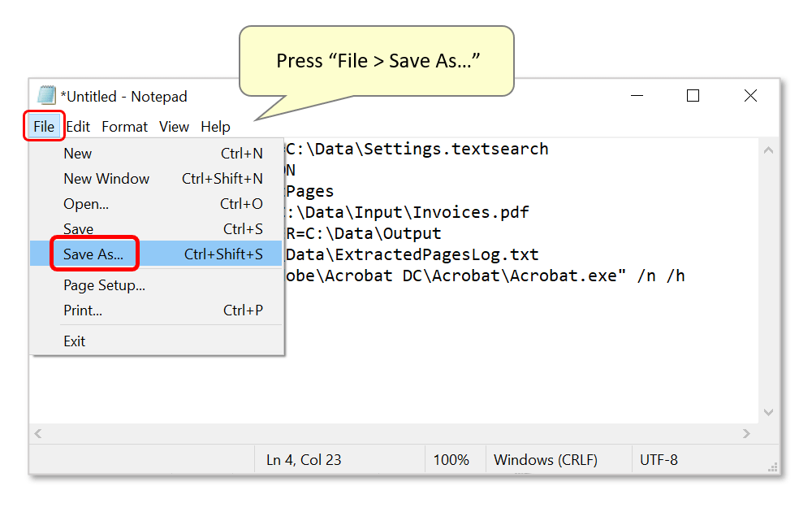Open the Page Setup dialog
Image resolution: width=812 pixels, height=508 pixels.
click(103, 284)
